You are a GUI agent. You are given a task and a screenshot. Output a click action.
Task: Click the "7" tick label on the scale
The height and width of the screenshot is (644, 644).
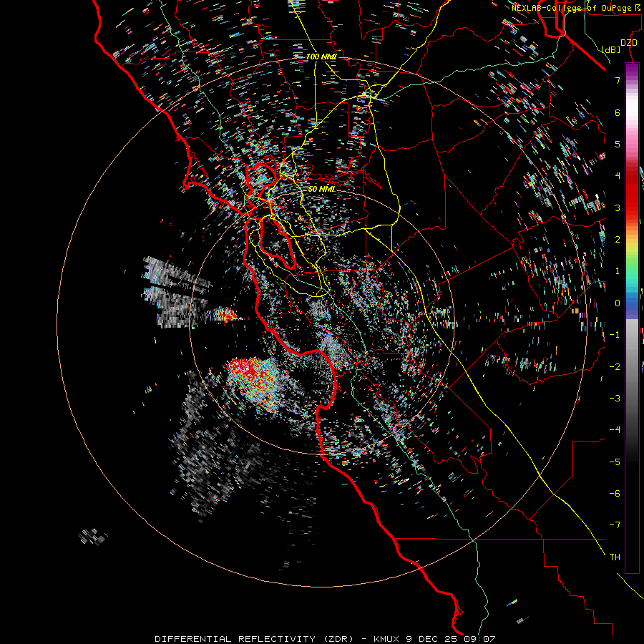618,80
